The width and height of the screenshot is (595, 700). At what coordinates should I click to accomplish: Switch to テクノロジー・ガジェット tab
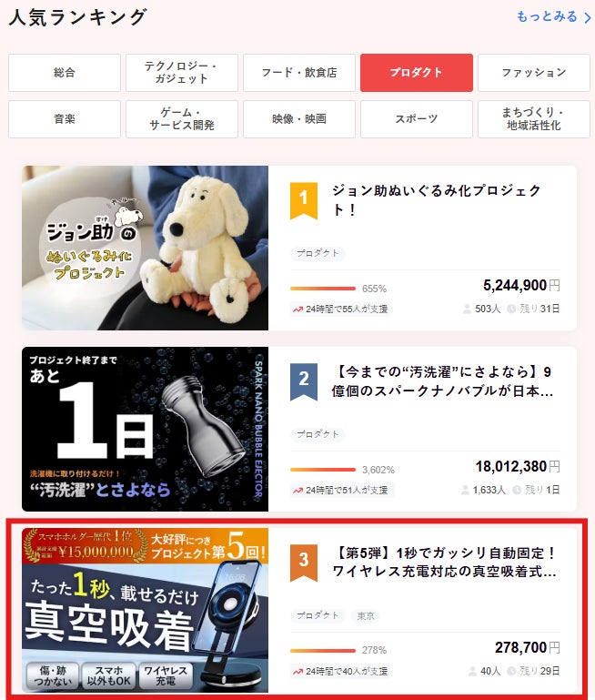tap(182, 73)
